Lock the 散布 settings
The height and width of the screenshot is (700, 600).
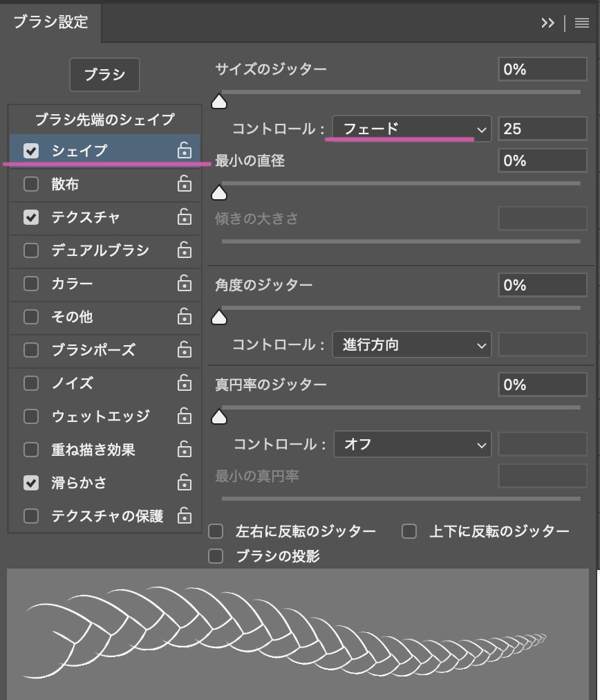coord(184,183)
